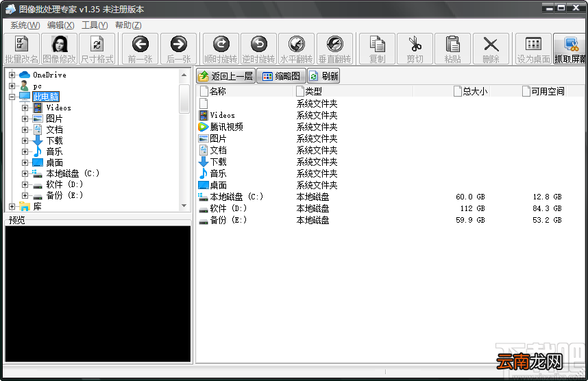This screenshot has width=588, height=381.
Task: Expand the 库 library tree node
Action: point(12,207)
